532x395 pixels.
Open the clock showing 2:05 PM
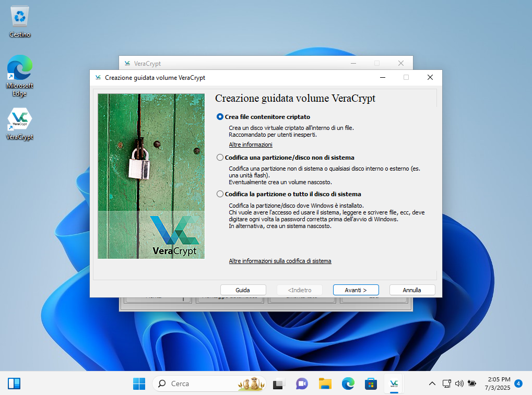click(x=499, y=384)
